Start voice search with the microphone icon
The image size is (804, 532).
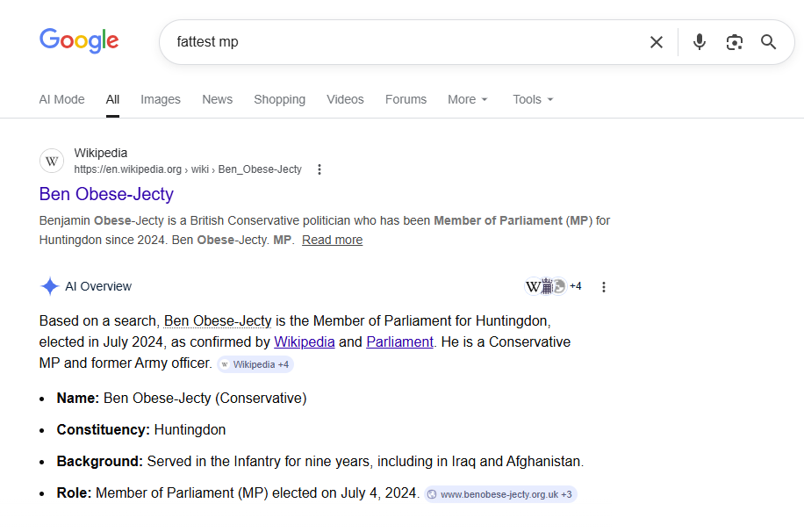point(700,42)
